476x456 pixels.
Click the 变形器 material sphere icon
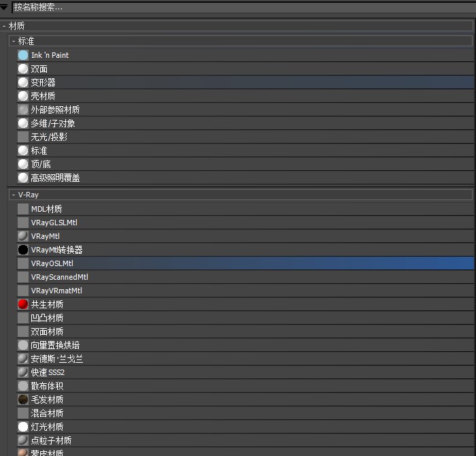(x=22, y=82)
